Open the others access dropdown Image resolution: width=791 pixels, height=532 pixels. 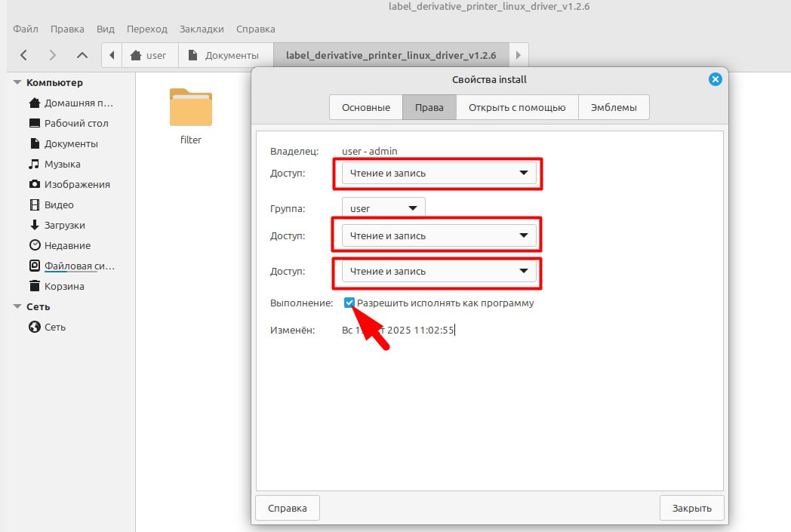[439, 272]
